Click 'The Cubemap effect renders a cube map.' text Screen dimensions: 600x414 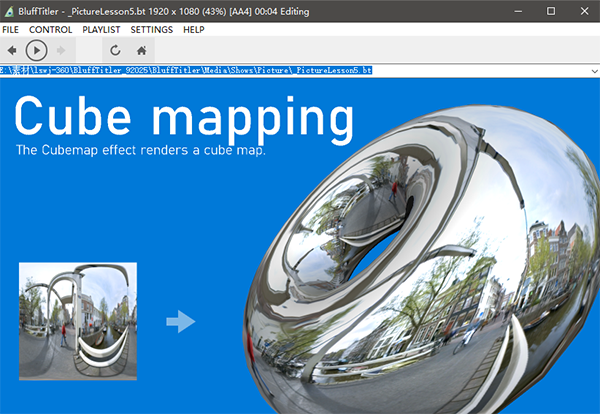141,150
